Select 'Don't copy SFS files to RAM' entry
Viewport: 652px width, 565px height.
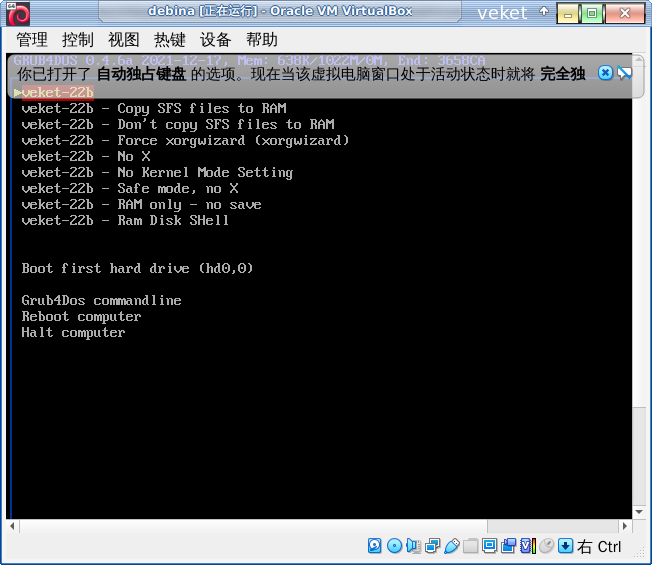pos(178,124)
